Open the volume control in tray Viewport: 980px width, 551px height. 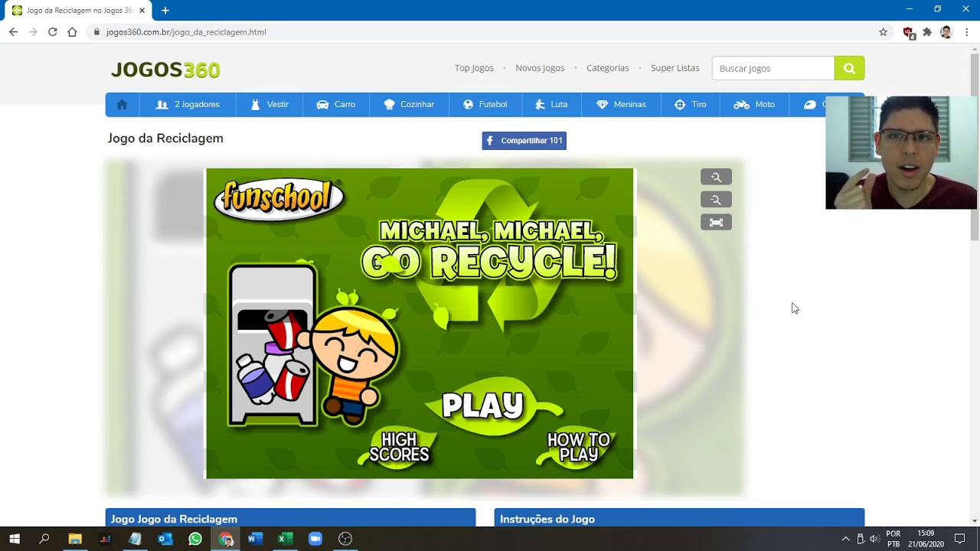click(x=874, y=539)
